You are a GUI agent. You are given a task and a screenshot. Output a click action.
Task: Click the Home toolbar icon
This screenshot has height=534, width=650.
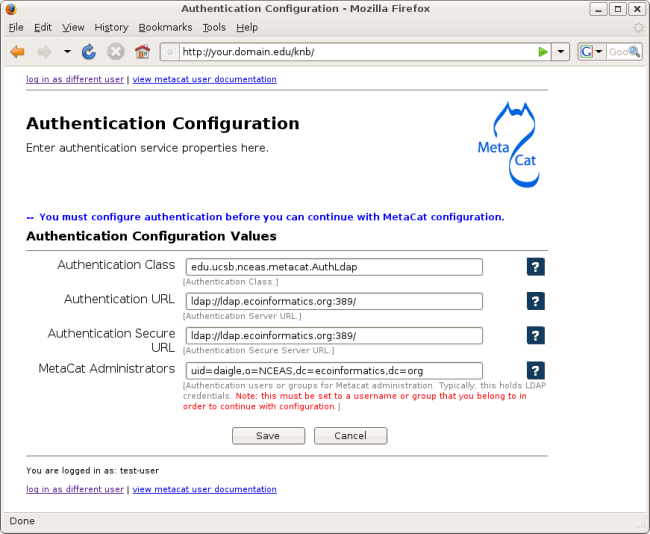click(x=142, y=52)
